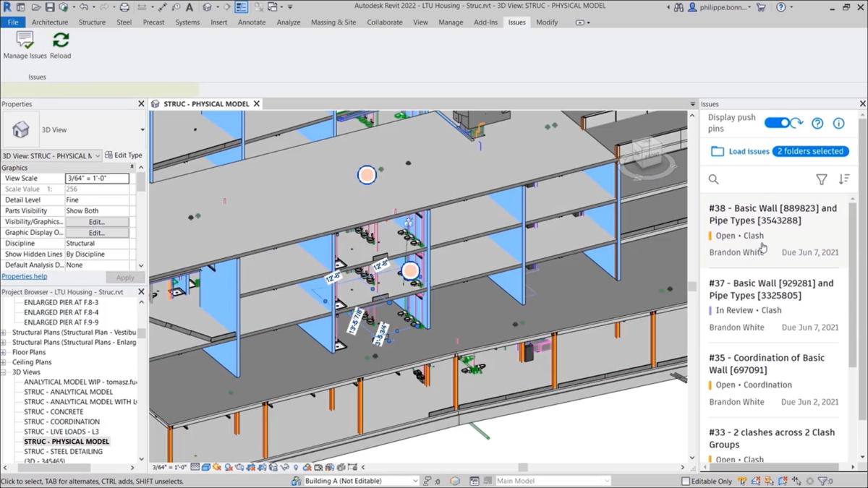Open the filter funnel in Issues panel

pyautogui.click(x=822, y=179)
